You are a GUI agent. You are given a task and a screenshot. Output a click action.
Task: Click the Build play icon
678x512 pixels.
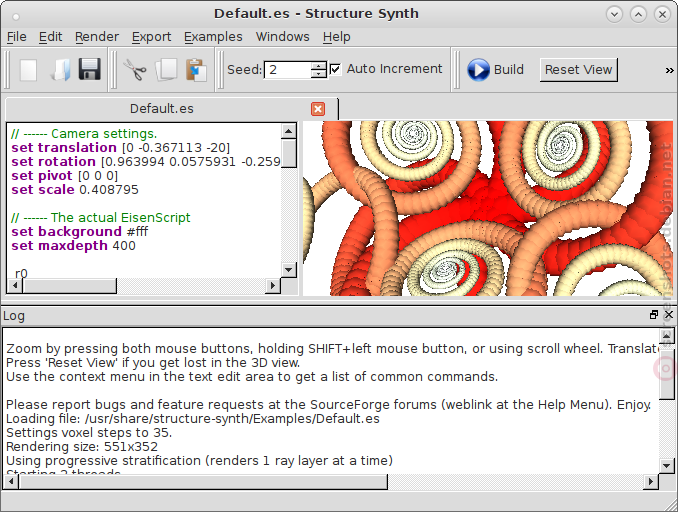(478, 70)
